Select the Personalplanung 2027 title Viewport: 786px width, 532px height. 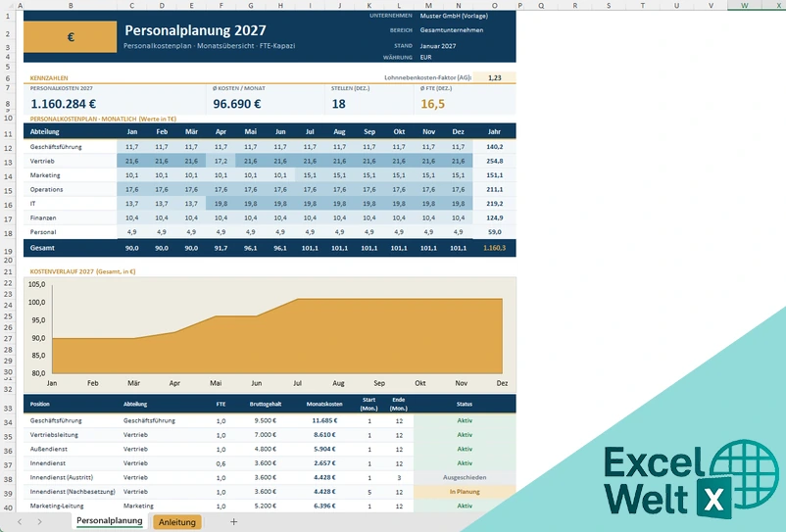(195, 30)
